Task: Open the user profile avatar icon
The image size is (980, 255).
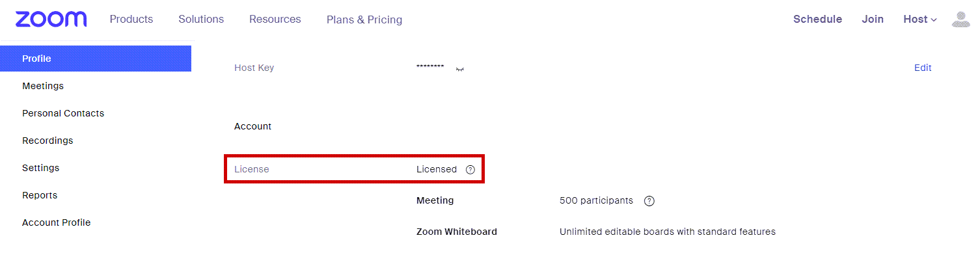Action: click(x=960, y=19)
